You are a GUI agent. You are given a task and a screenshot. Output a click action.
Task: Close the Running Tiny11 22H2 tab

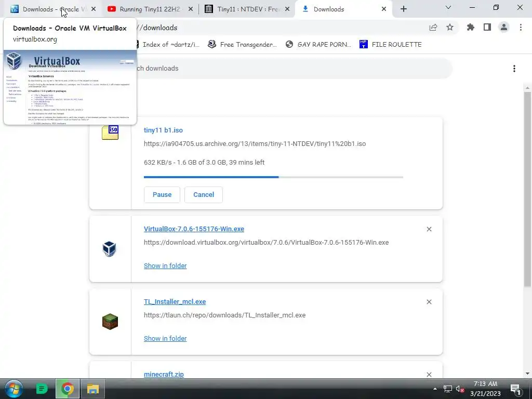click(x=191, y=9)
